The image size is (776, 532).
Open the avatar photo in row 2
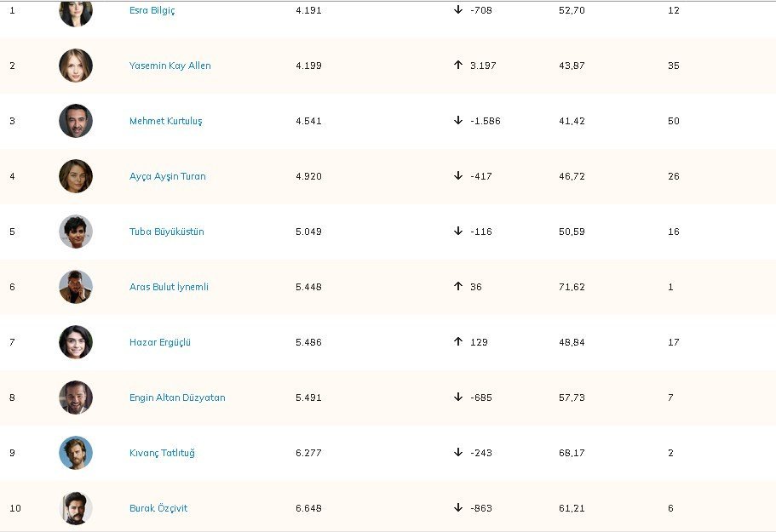click(76, 66)
